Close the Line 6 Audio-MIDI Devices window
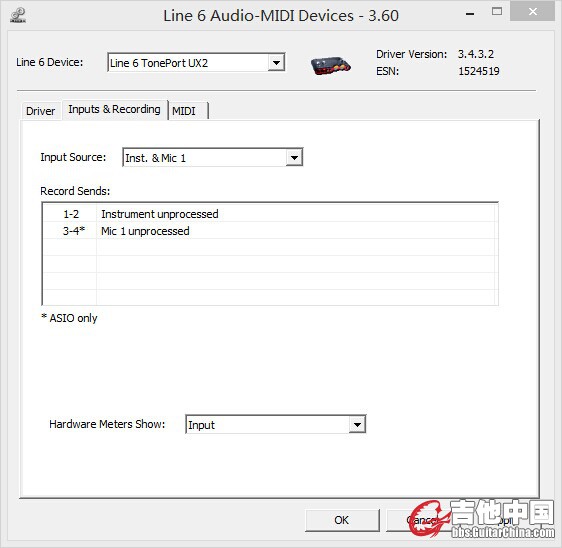 tap(533, 11)
